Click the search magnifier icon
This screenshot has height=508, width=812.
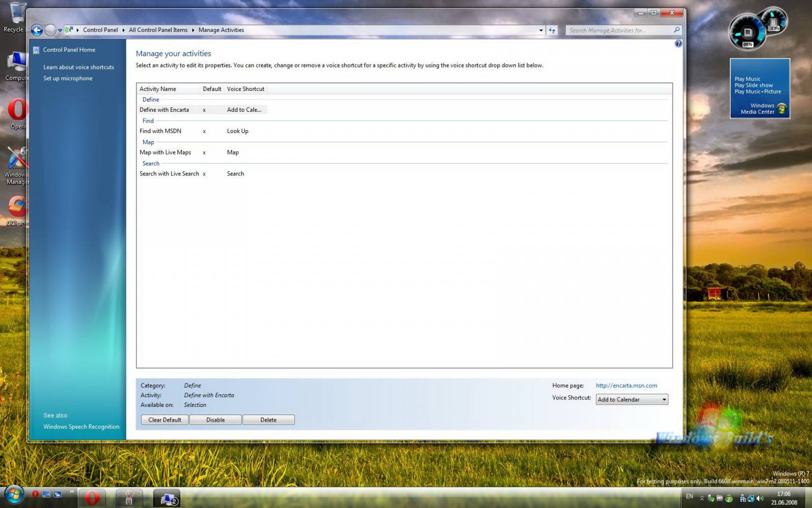(676, 30)
